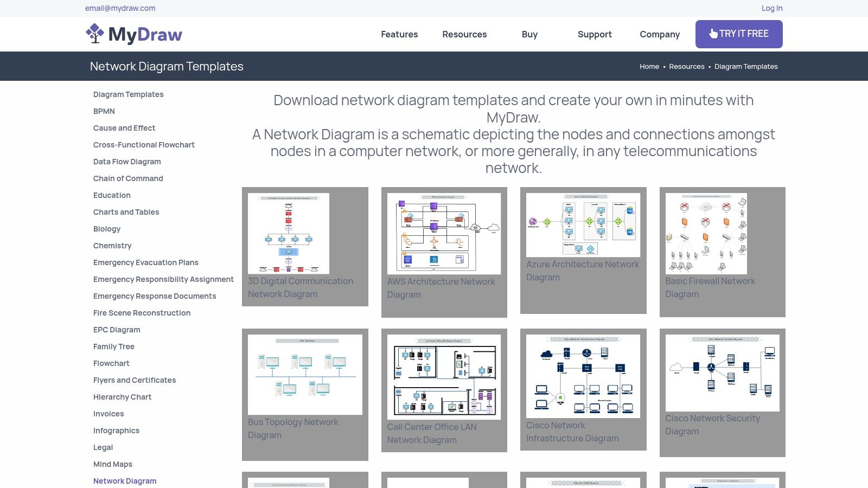Select Diagram Templates in sidebar
The height and width of the screenshot is (488, 868).
tap(129, 94)
